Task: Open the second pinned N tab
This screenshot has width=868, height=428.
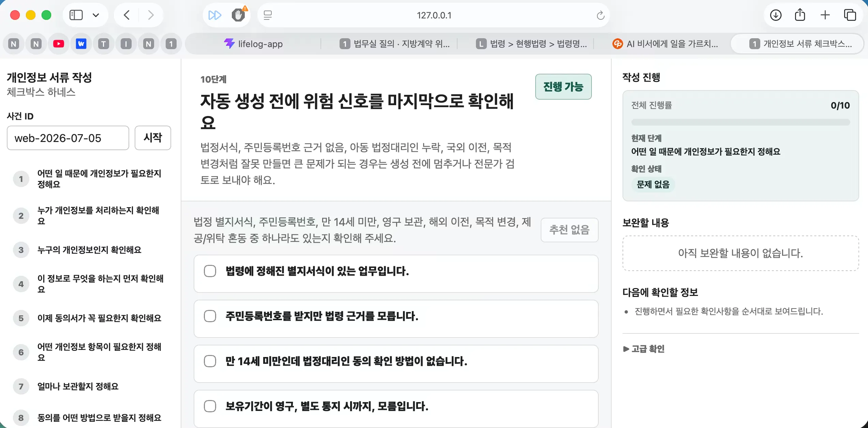Action: click(x=36, y=44)
